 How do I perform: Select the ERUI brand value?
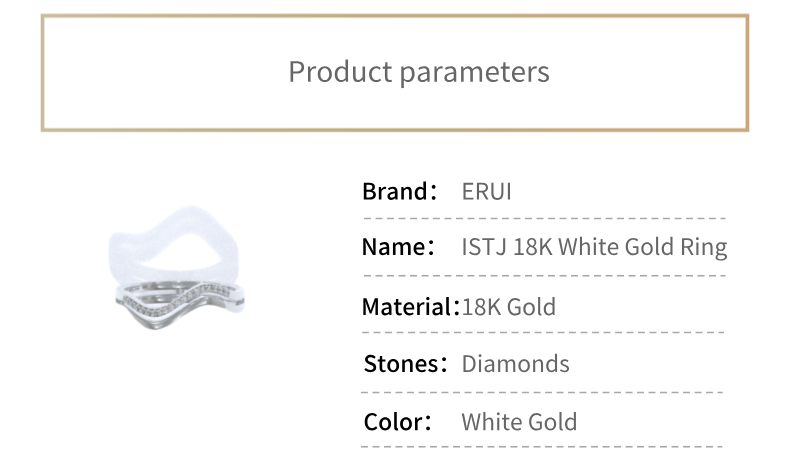click(x=487, y=191)
